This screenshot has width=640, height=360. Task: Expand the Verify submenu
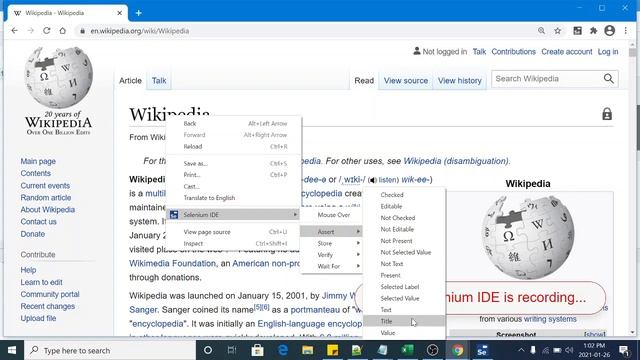point(331,255)
